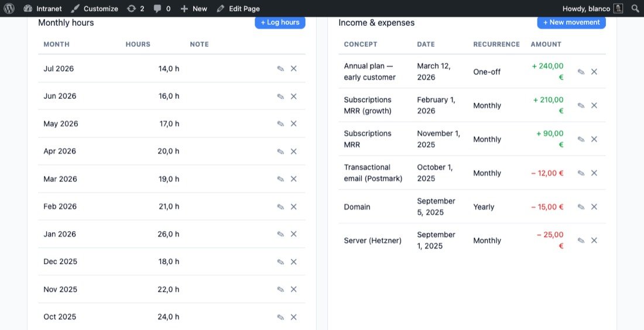
Task: Delete the Annual plan early customer movement
Action: coord(594,72)
